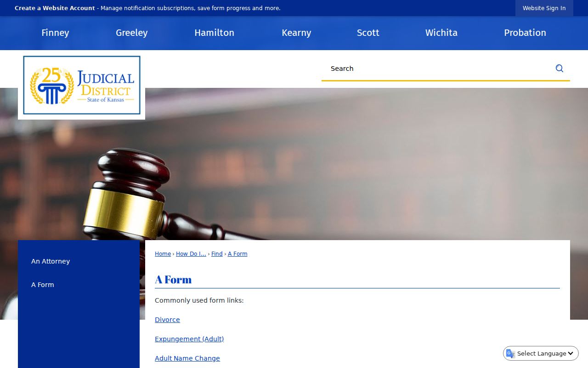Open the Kearny county menu

coord(296,33)
